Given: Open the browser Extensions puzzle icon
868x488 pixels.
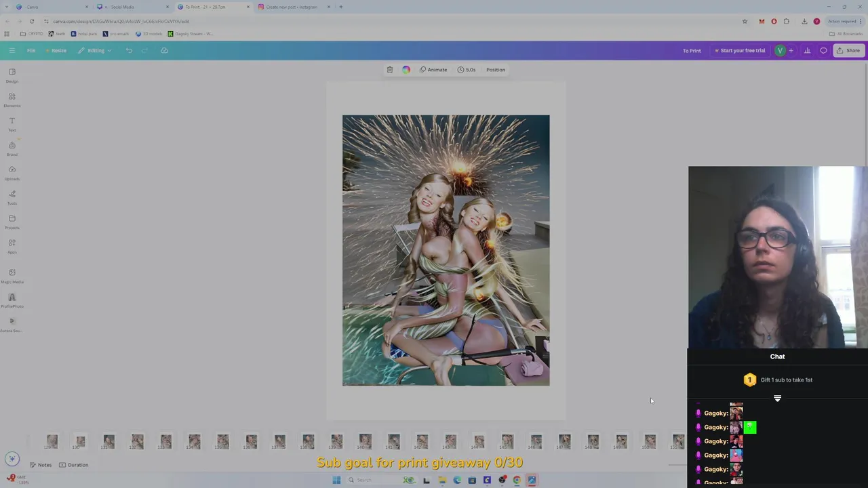Looking at the screenshot, I should (x=787, y=21).
